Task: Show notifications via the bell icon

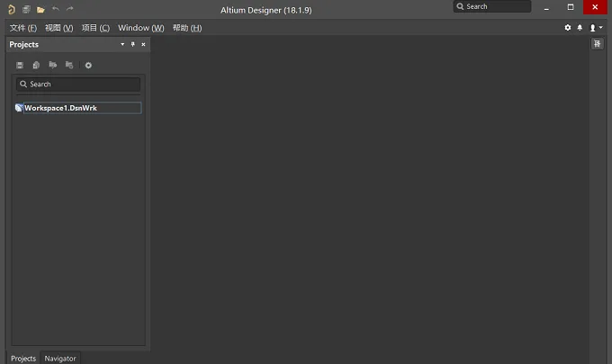Action: point(580,28)
